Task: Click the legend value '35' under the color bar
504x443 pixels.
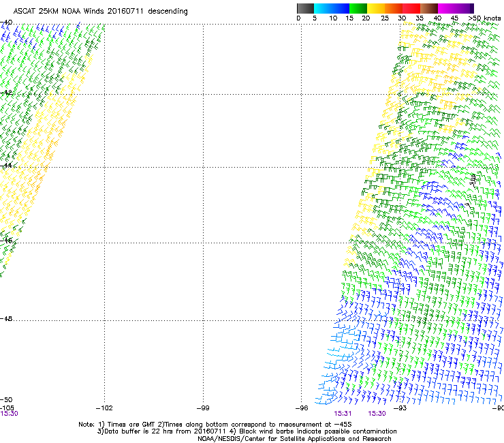Action: pos(420,18)
